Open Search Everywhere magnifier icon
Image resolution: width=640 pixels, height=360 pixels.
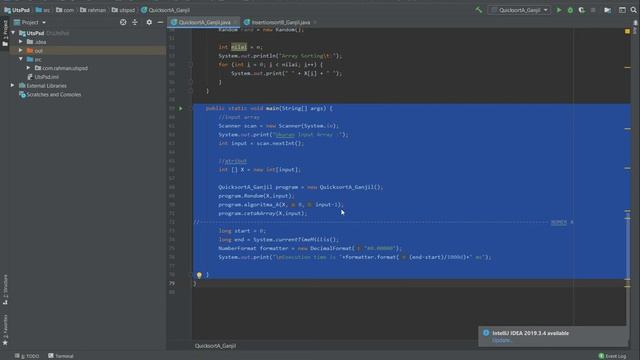point(633,10)
